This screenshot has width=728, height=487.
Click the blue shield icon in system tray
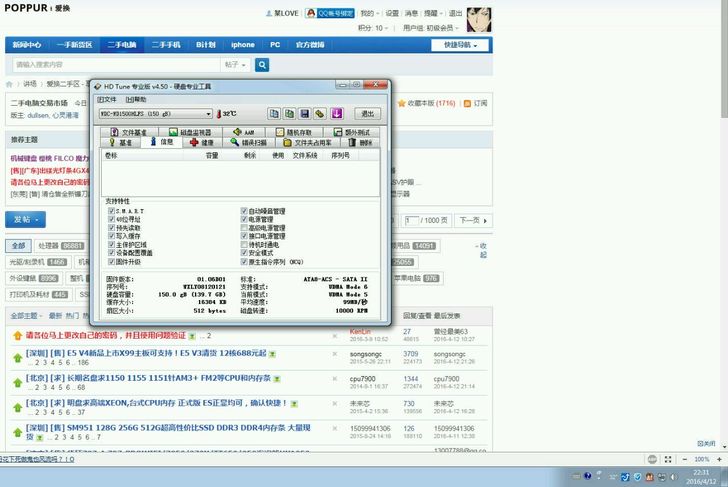(x=637, y=477)
